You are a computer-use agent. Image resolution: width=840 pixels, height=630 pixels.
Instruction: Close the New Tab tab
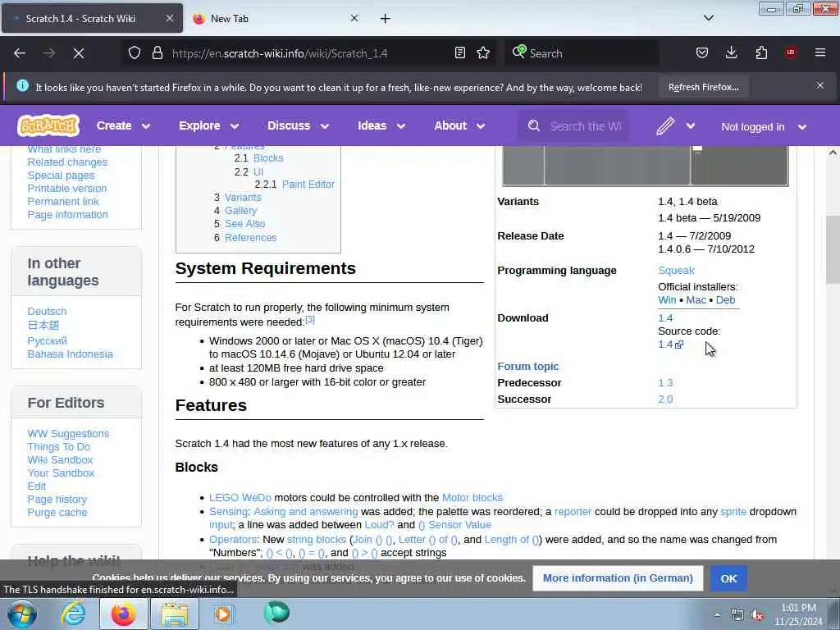[x=354, y=18]
